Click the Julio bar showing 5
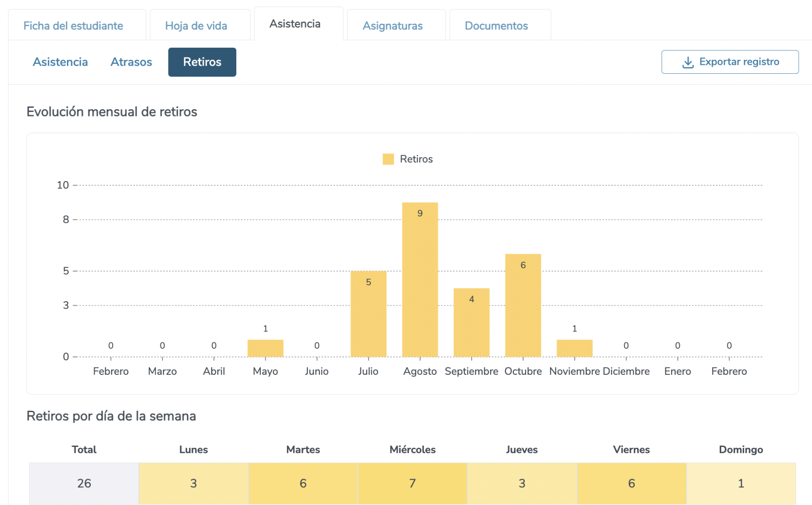 [x=368, y=315]
